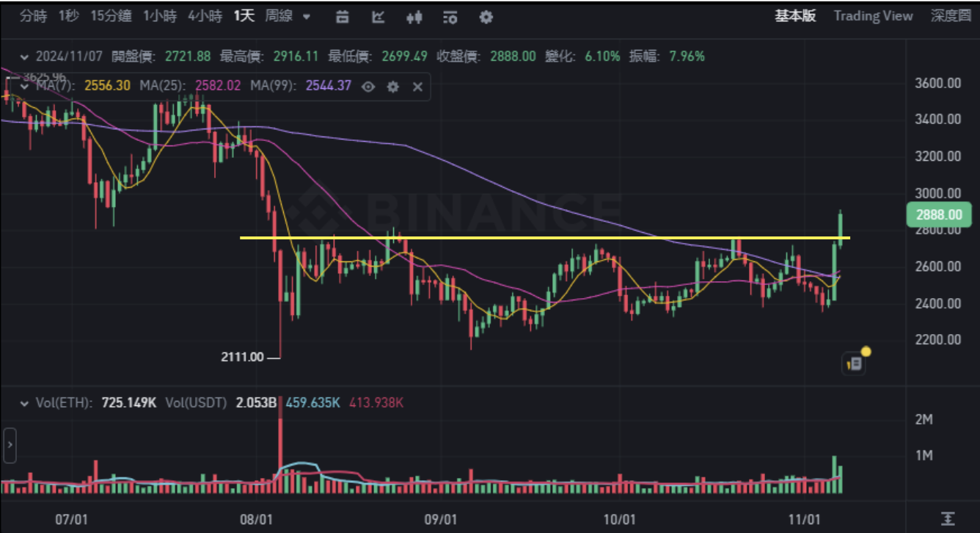
Task: Open the chart layout icon in toolbar
Action: pyautogui.click(x=343, y=17)
